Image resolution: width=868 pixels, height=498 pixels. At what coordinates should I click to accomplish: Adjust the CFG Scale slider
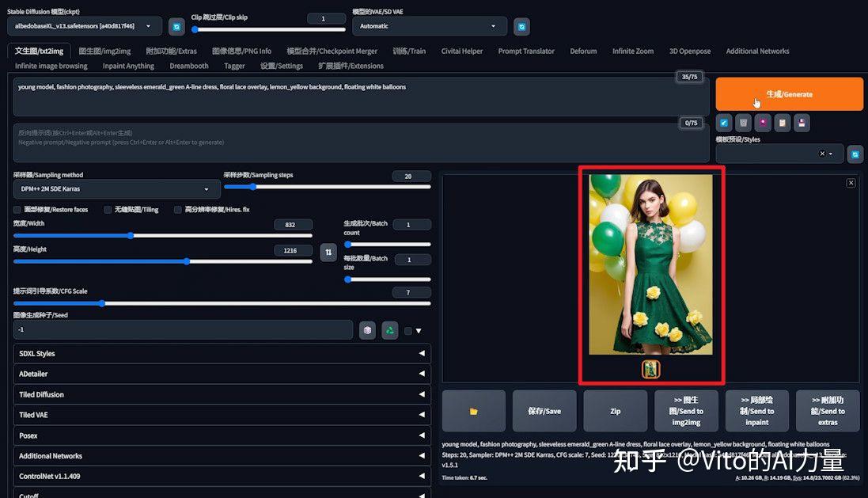coord(222,303)
